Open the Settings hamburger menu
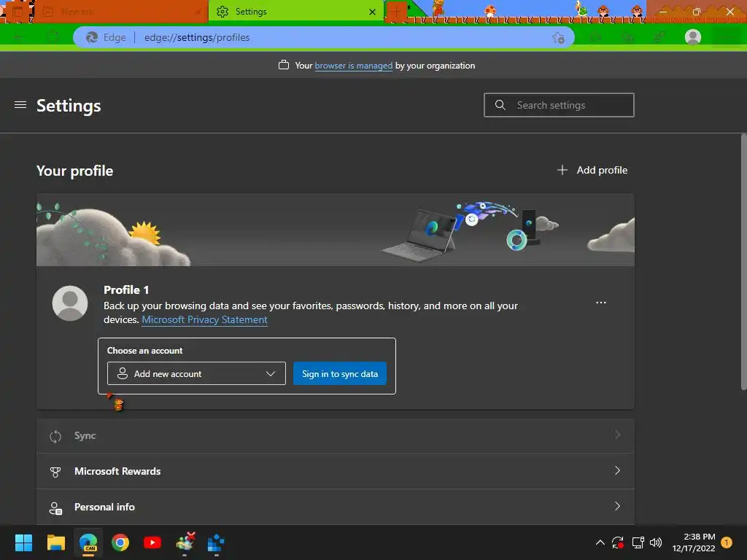 20,105
